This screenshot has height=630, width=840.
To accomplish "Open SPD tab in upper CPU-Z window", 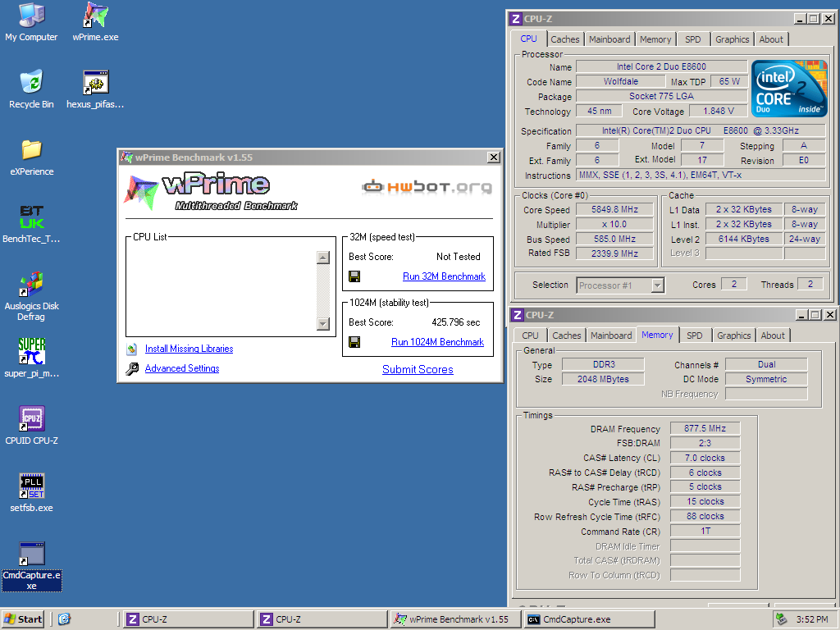I will tap(692, 39).
